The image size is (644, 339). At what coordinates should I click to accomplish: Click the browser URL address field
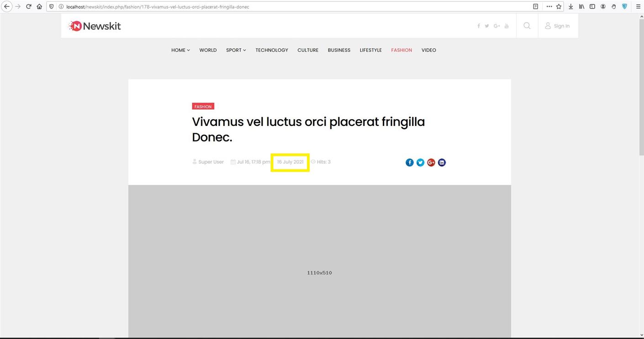292,7
